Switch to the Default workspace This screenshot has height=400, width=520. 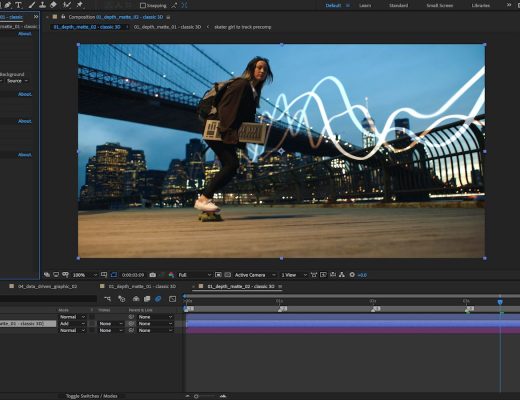tap(333, 5)
